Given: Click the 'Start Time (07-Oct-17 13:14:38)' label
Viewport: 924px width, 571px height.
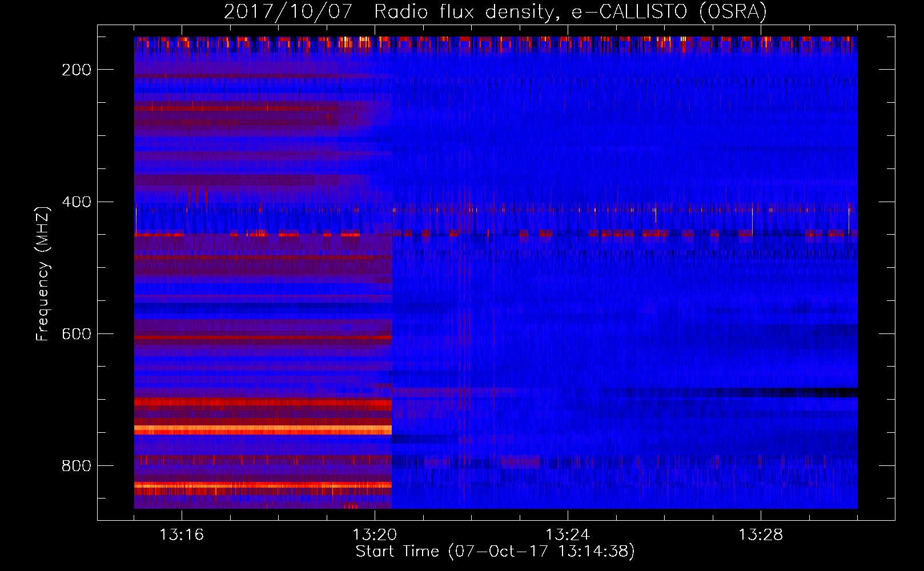Looking at the screenshot, I should pyautogui.click(x=495, y=552).
